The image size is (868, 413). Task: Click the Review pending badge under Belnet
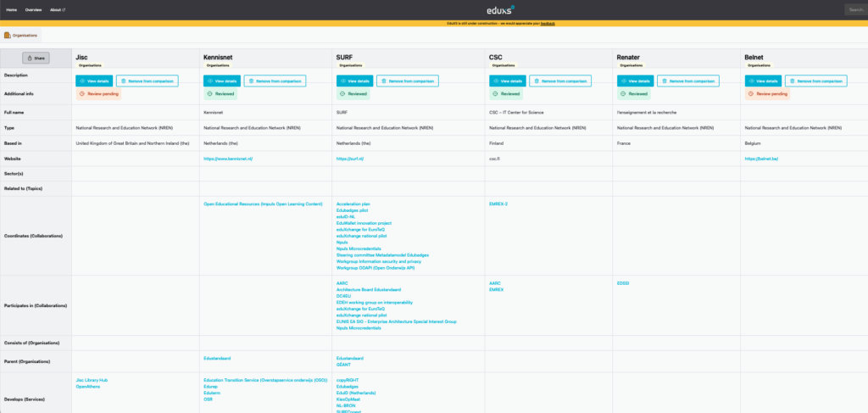click(767, 94)
